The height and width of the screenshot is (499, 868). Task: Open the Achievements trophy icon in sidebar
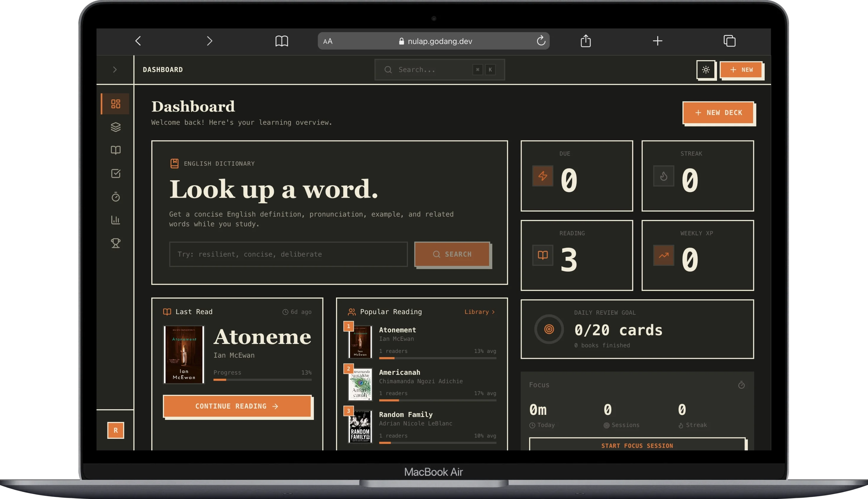(x=116, y=243)
